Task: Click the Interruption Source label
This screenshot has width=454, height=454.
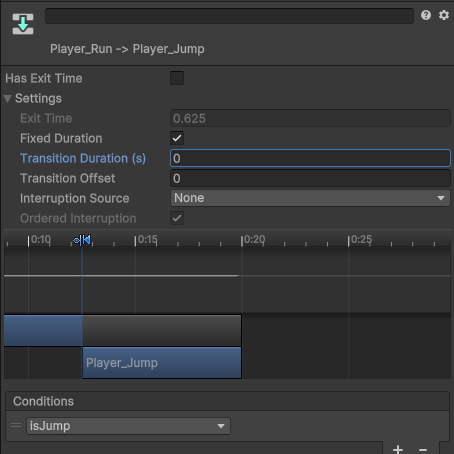Action: click(75, 198)
